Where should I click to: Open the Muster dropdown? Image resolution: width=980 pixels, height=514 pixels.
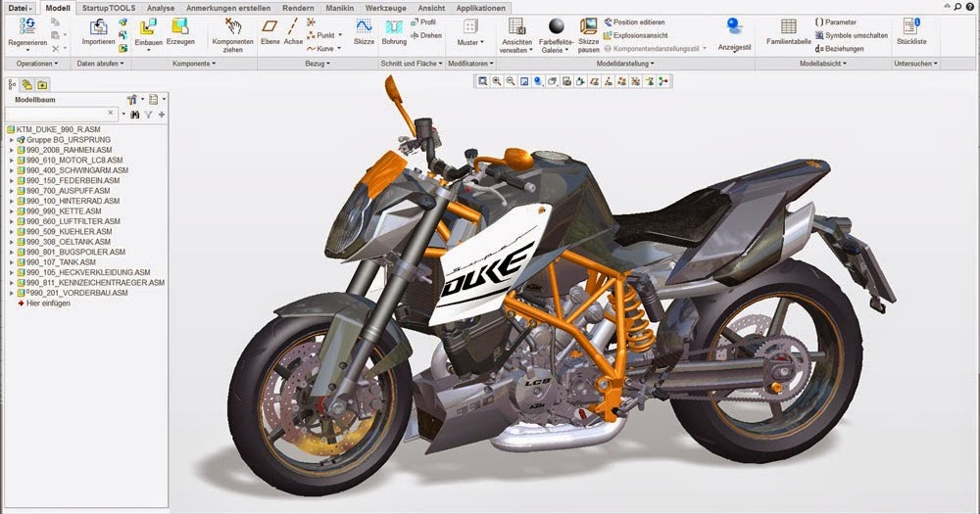coord(470,42)
